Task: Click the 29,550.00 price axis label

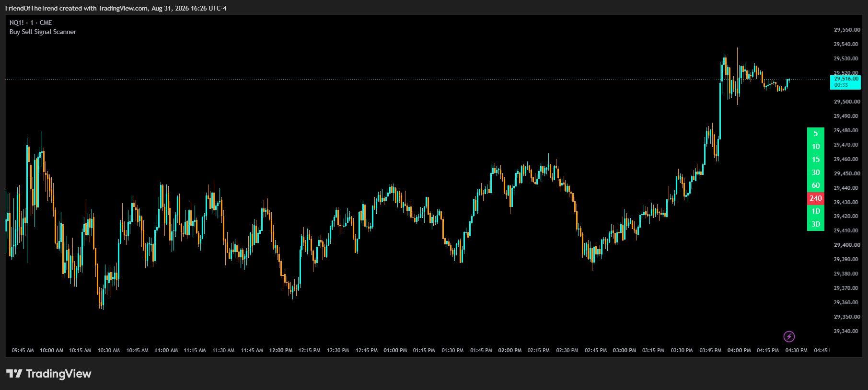Action: [847, 30]
